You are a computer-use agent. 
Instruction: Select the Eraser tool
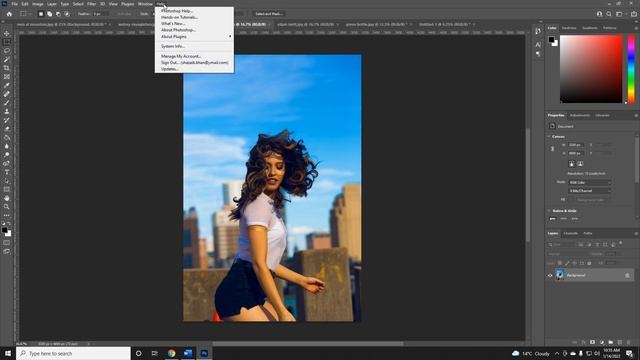pos(7,129)
